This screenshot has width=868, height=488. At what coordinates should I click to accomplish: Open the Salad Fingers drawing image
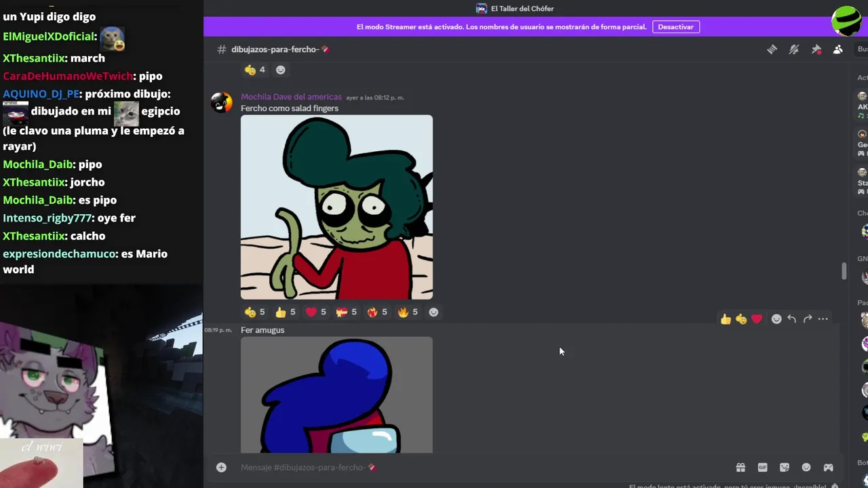tap(336, 207)
